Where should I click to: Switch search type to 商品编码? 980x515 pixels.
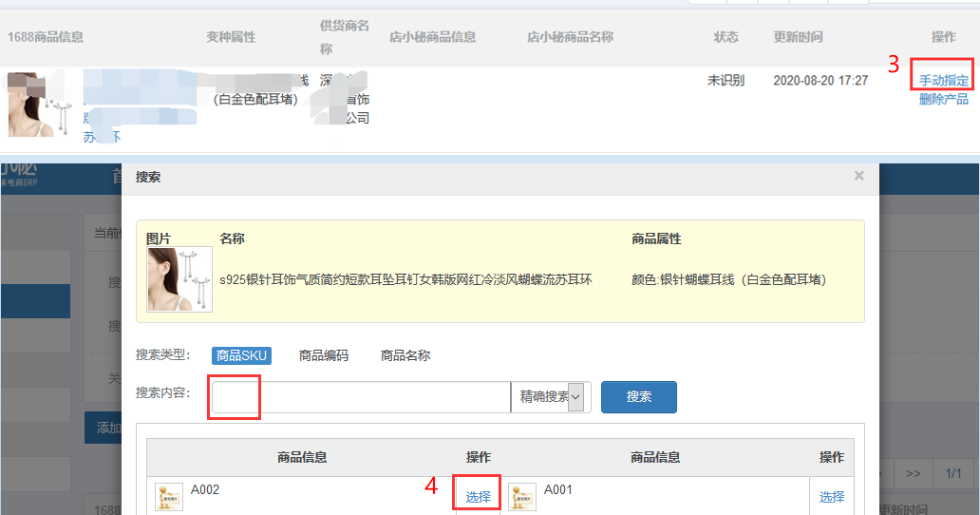tap(323, 355)
